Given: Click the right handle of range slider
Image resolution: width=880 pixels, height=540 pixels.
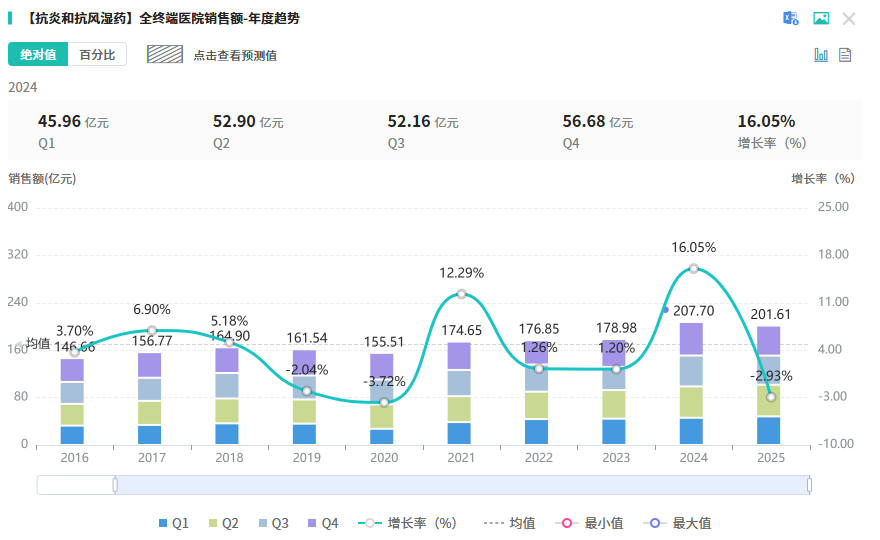Looking at the screenshot, I should coord(809,485).
